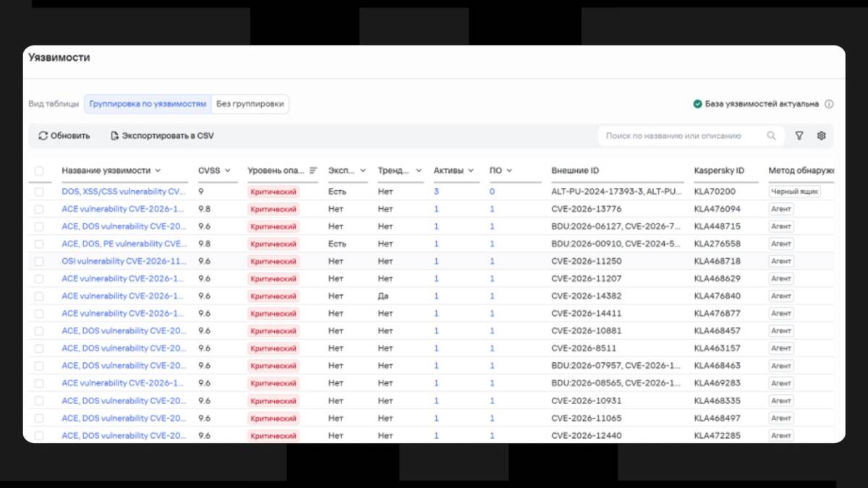The width and height of the screenshot is (868, 488).
Task: Check the row with KLA448715
Action: coord(39,226)
